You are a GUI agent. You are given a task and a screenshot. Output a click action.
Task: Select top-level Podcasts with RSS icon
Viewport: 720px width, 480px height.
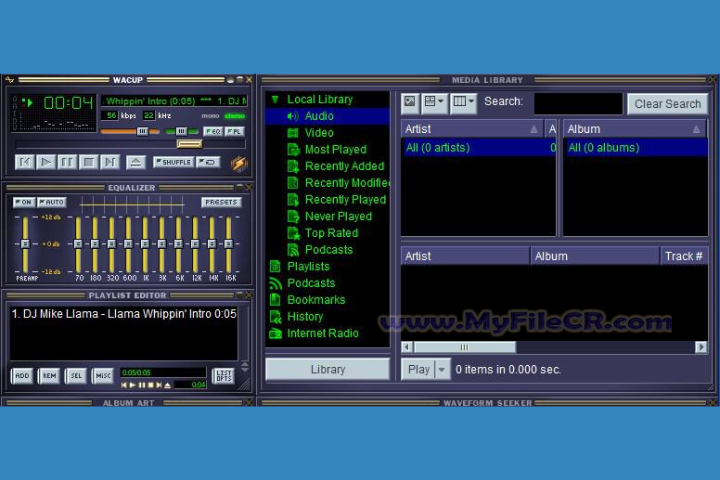point(311,283)
